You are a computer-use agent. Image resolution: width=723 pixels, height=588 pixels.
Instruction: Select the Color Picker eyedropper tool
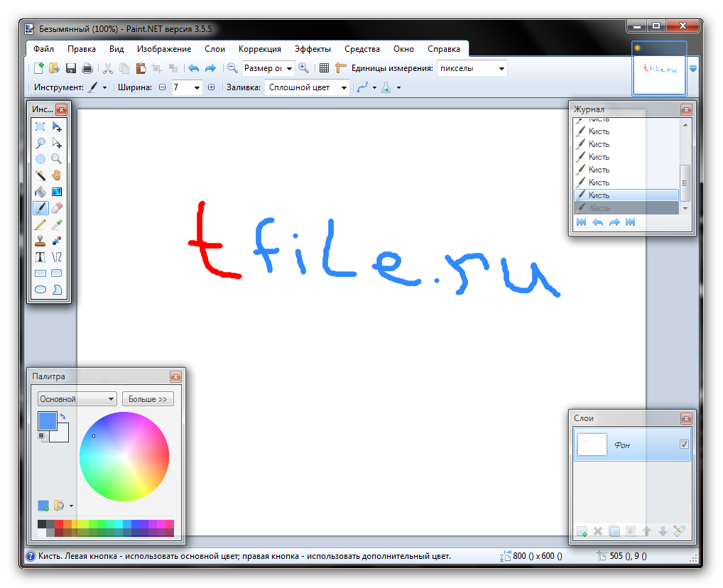(x=57, y=224)
